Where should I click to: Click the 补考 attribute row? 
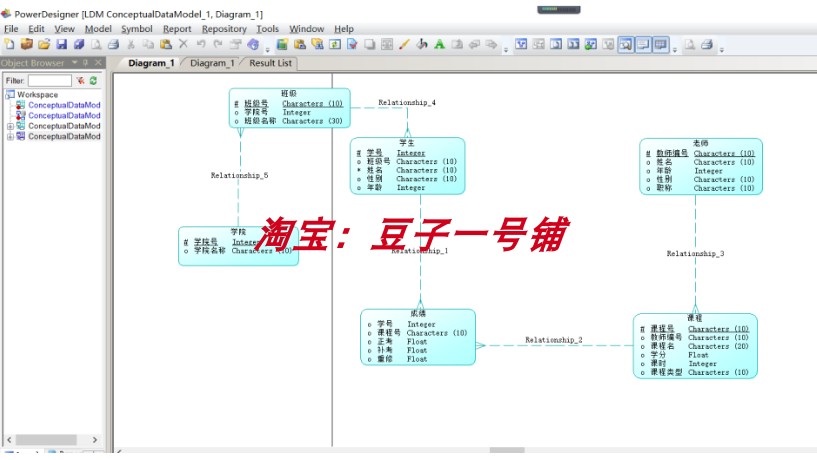[398, 351]
